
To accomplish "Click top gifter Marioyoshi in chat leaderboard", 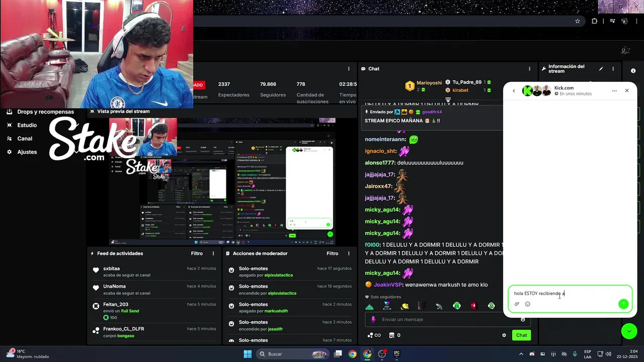I will (x=429, y=83).
